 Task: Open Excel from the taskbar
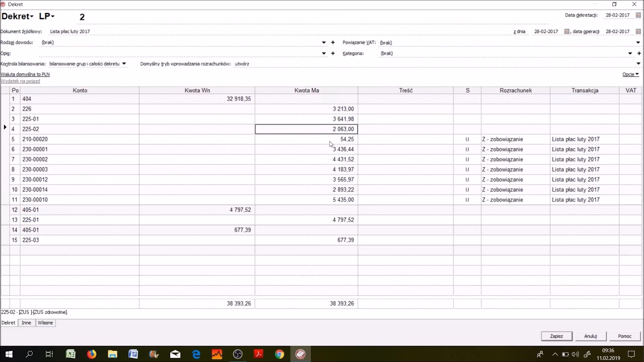tap(70, 354)
